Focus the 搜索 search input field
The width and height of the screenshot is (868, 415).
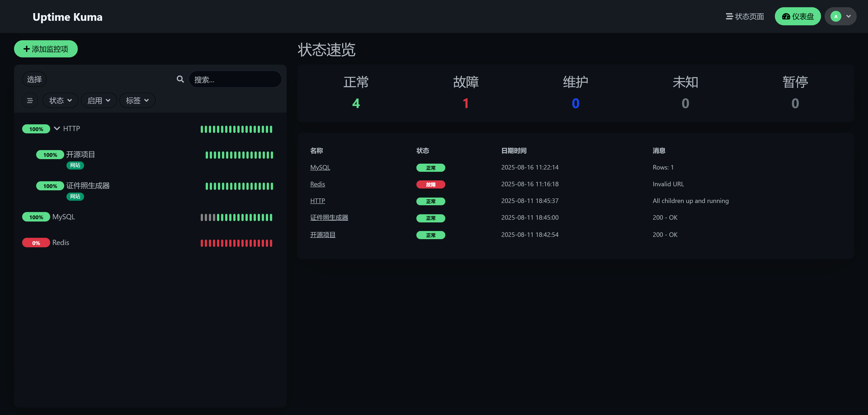coord(235,79)
